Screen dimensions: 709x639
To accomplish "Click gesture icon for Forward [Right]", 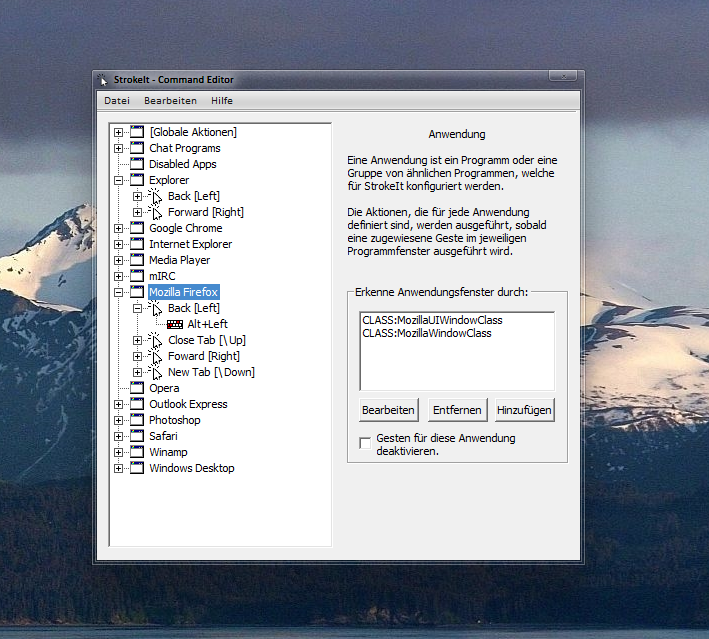I will [156, 212].
